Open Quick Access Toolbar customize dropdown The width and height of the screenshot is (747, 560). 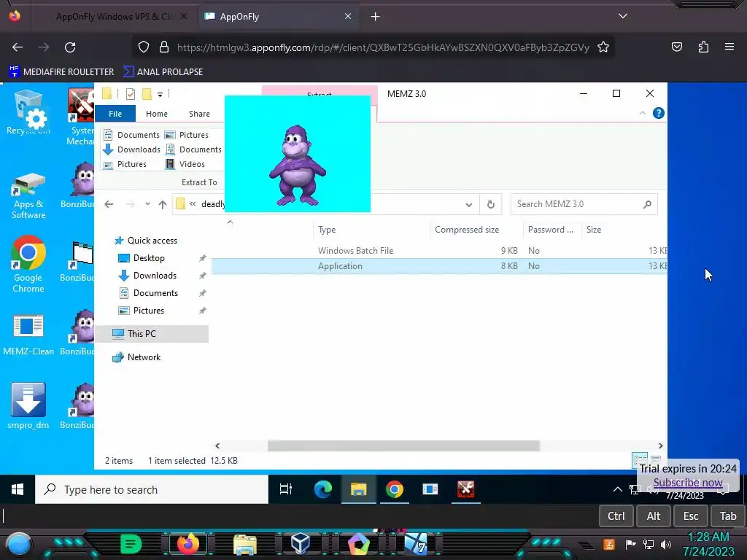coord(160,94)
